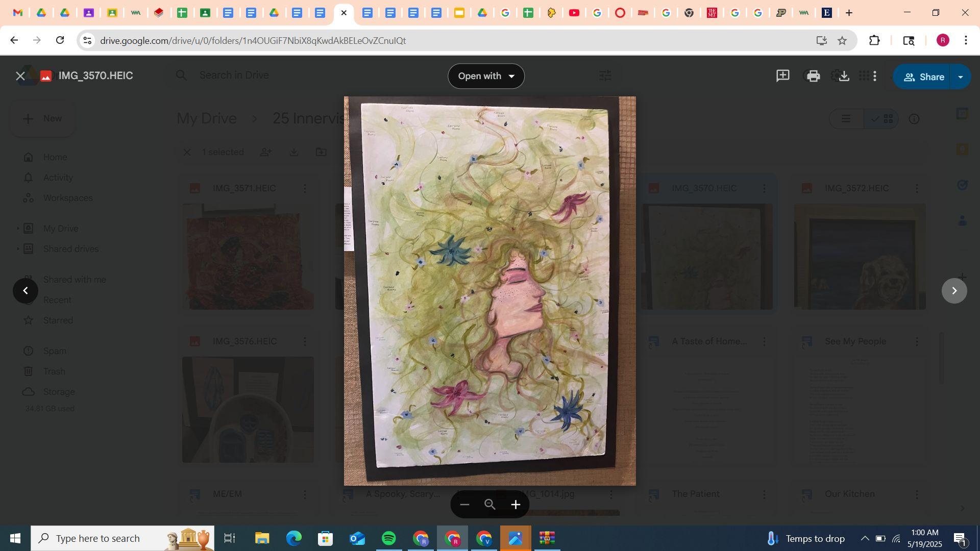Image resolution: width=980 pixels, height=551 pixels.
Task: Open the Windows notification center
Action: (960, 538)
